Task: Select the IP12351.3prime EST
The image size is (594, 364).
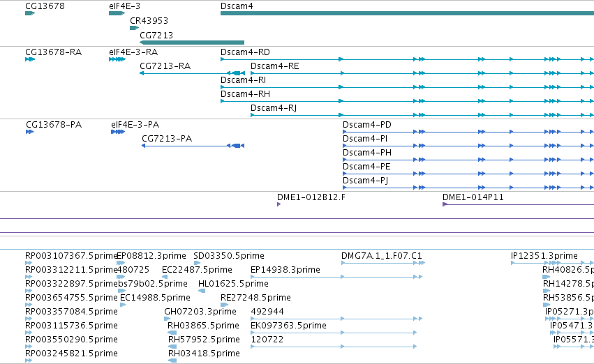Action: point(552,263)
